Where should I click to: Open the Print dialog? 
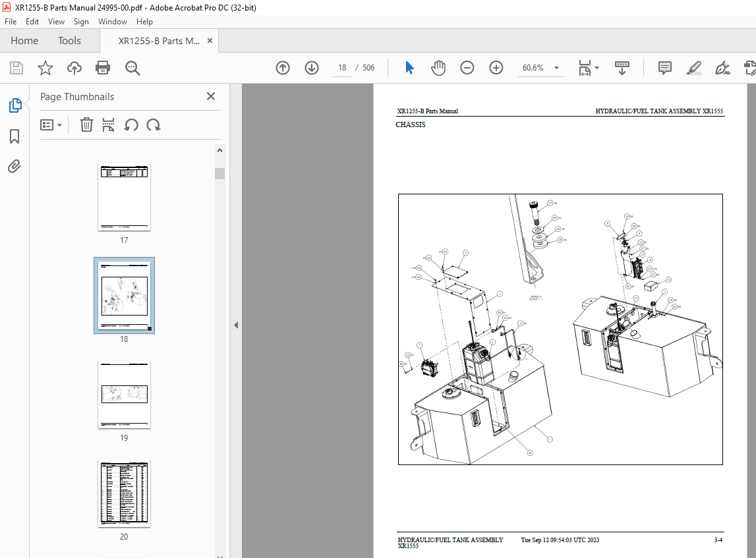(x=102, y=68)
